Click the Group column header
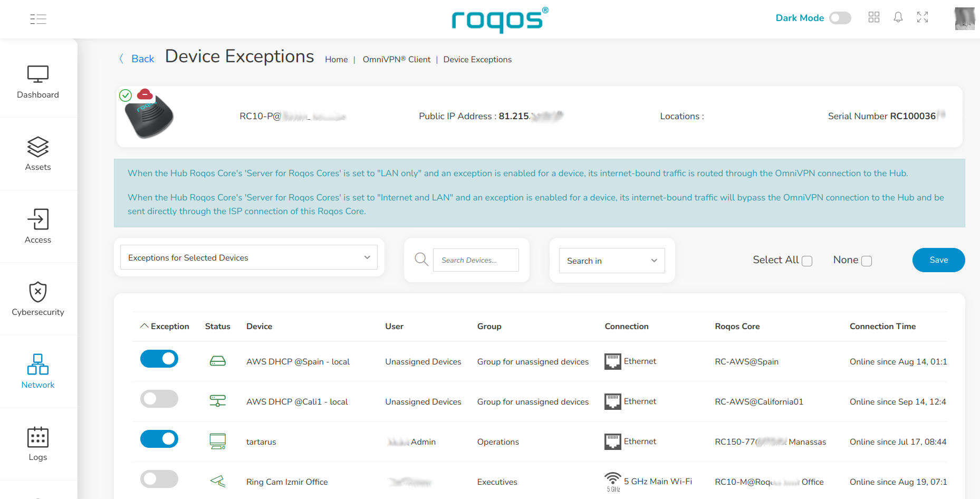 (x=489, y=327)
